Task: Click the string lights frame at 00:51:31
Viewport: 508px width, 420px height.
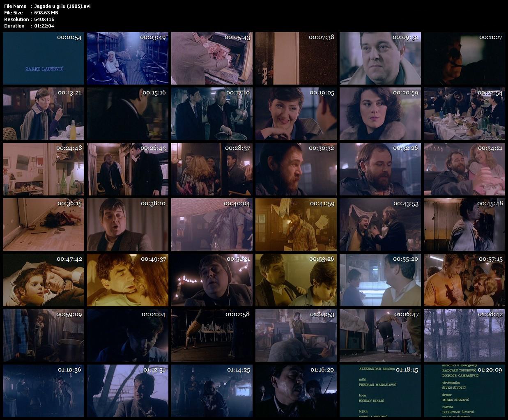Action: point(212,280)
